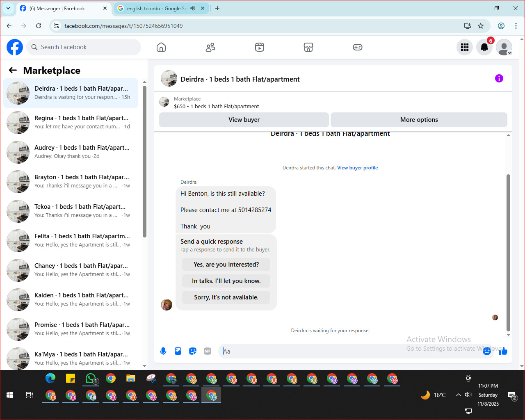Screen dimensions: 525x420
Task: Open Windows notification center
Action: 513,395
